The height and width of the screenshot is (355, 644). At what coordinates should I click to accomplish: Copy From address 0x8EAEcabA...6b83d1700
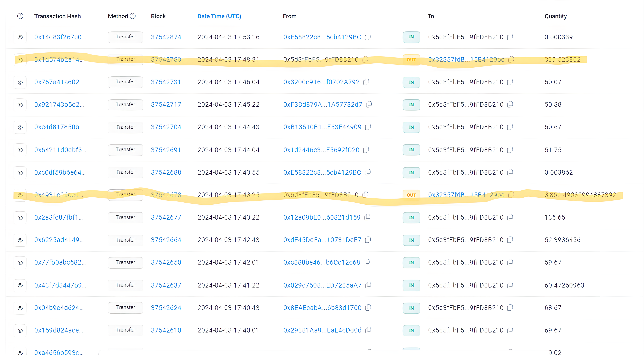(x=368, y=308)
